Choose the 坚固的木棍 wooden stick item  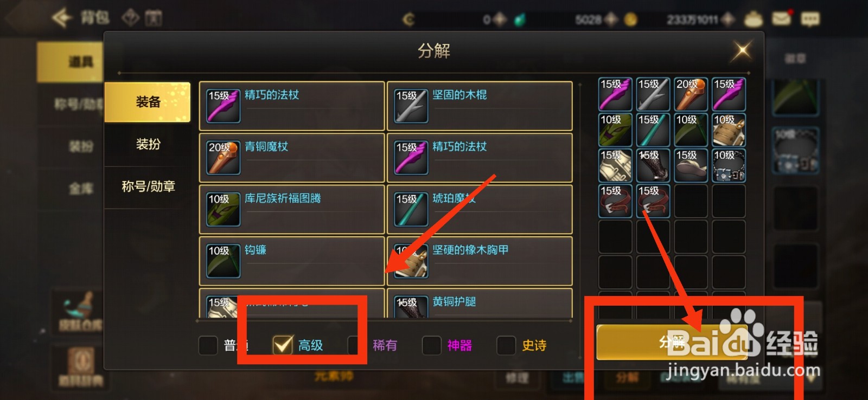point(480,106)
